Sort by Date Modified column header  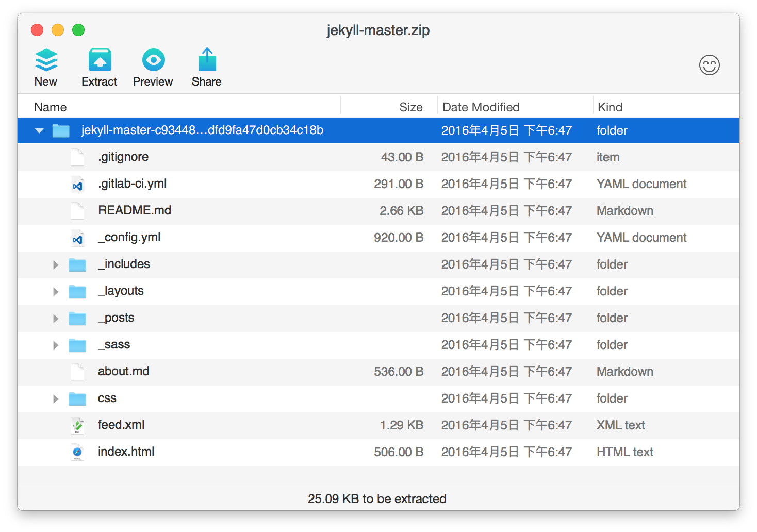481,107
